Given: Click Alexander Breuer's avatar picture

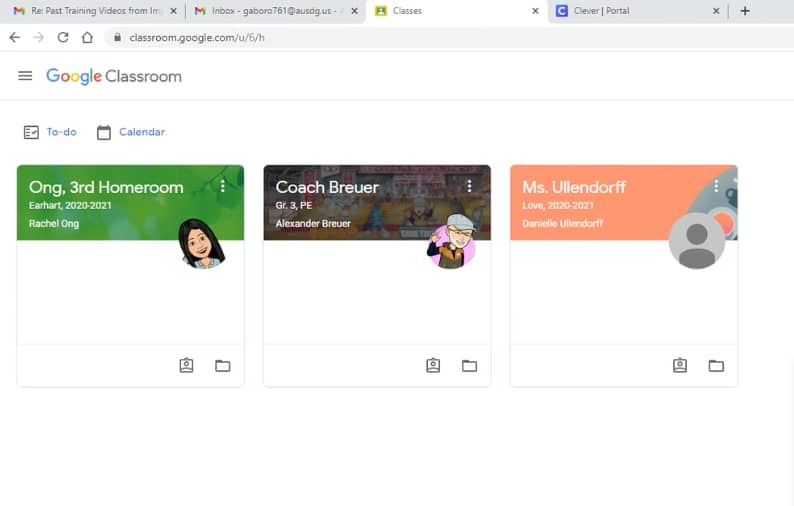Looking at the screenshot, I should (x=451, y=242).
